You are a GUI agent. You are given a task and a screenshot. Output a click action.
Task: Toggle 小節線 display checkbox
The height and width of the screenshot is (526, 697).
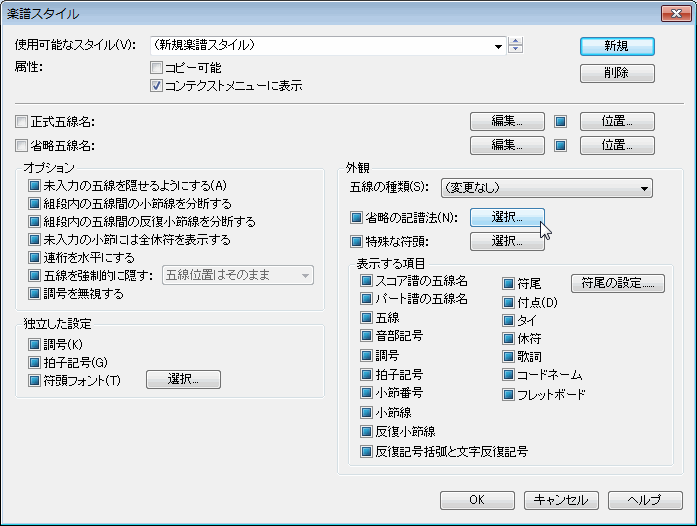pos(366,413)
